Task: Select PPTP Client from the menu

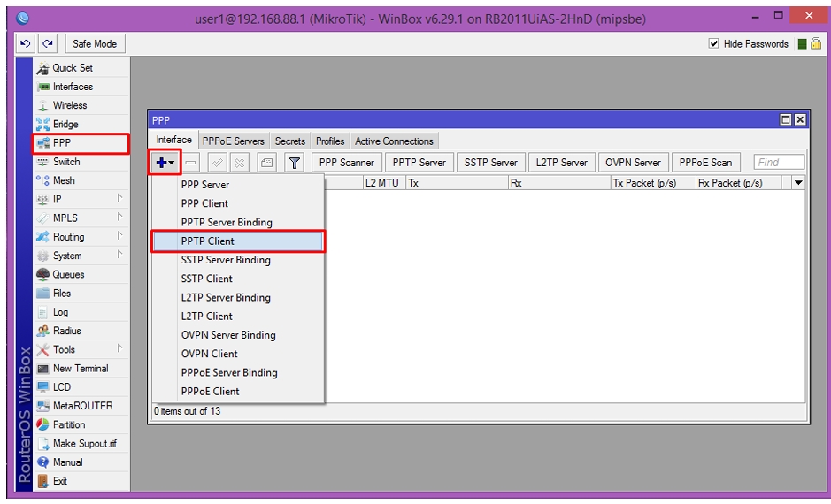Action: coord(238,241)
